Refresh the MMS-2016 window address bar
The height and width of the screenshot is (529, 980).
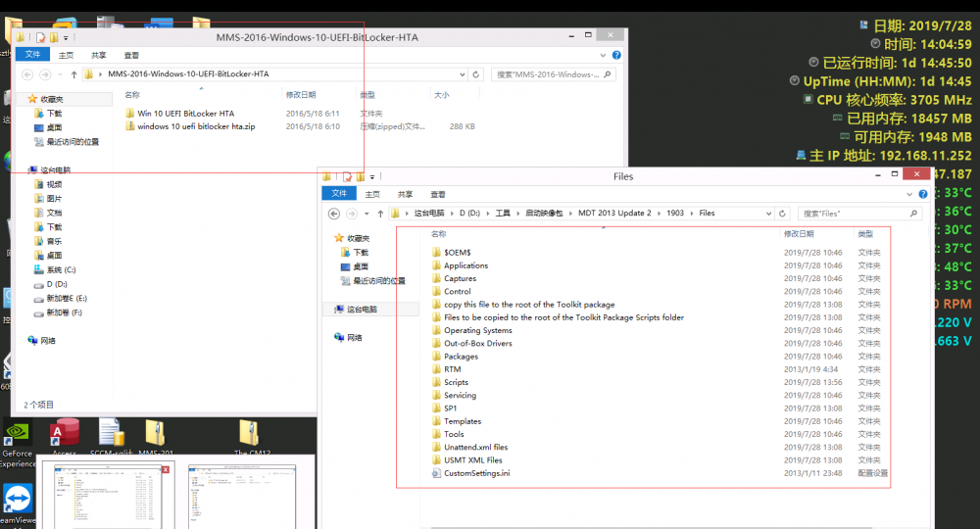click(475, 74)
